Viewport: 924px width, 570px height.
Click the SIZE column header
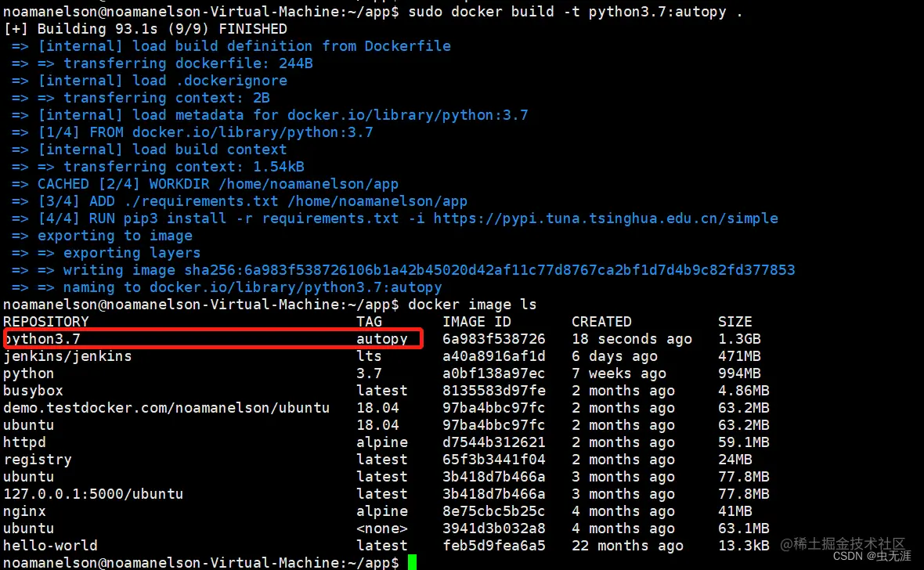pyautogui.click(x=735, y=322)
